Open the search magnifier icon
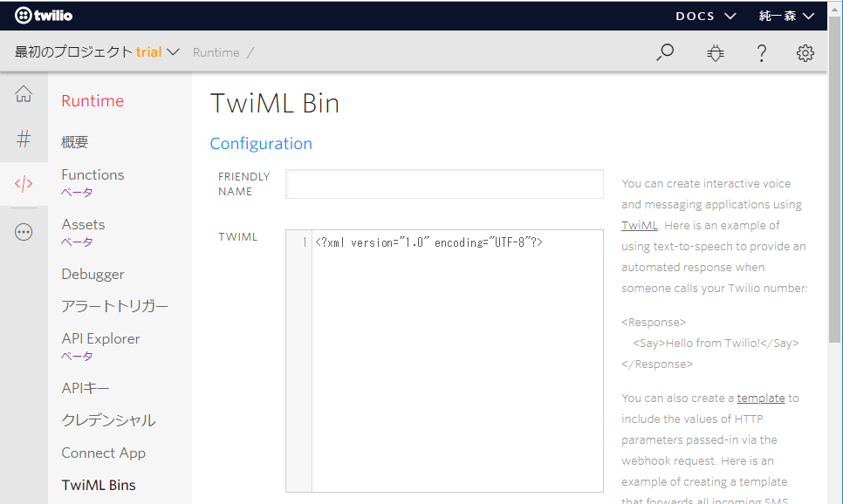 [x=665, y=52]
